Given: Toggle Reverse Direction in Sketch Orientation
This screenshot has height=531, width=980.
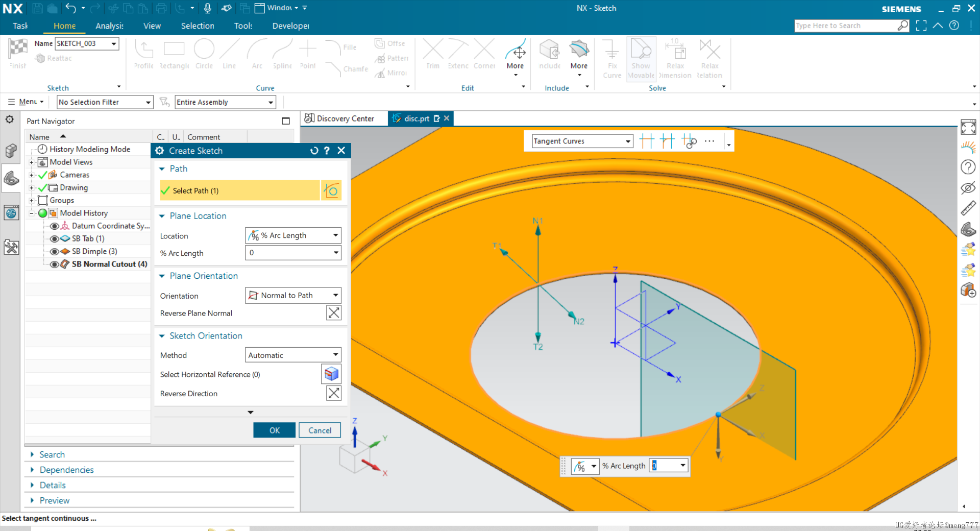Looking at the screenshot, I should click(334, 393).
